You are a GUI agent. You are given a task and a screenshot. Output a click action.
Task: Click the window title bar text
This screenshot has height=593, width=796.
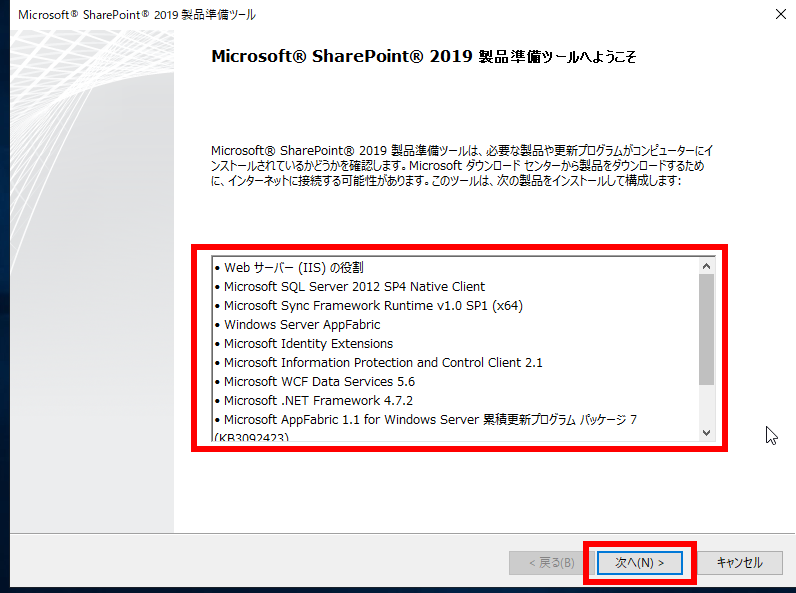(x=136, y=15)
